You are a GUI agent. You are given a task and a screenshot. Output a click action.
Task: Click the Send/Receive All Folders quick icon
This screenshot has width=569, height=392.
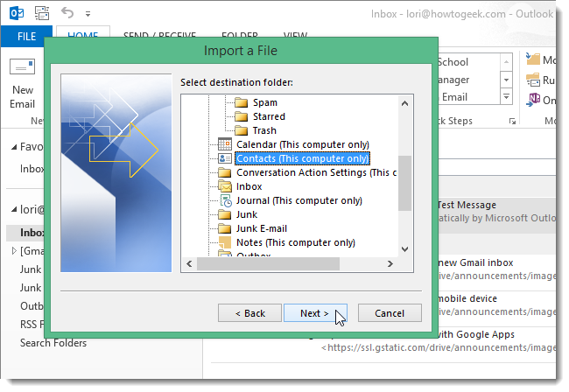[x=42, y=13]
